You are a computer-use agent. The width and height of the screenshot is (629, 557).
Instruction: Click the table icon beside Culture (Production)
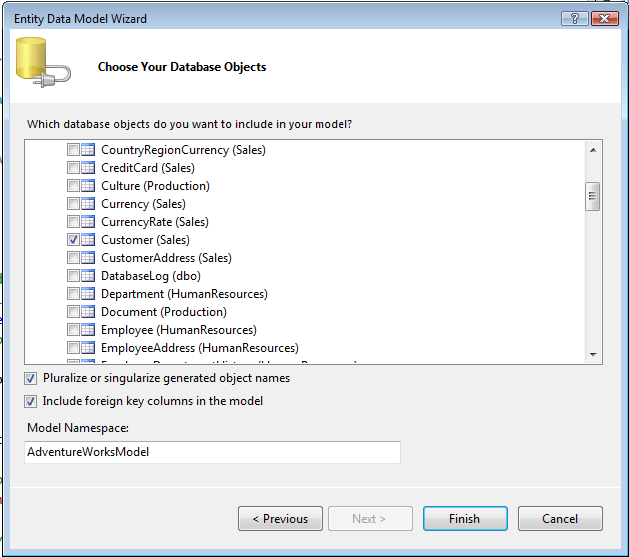88,186
